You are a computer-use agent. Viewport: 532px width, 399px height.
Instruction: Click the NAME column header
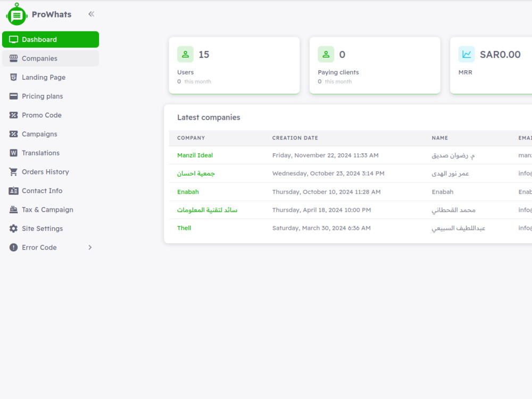[440, 138]
